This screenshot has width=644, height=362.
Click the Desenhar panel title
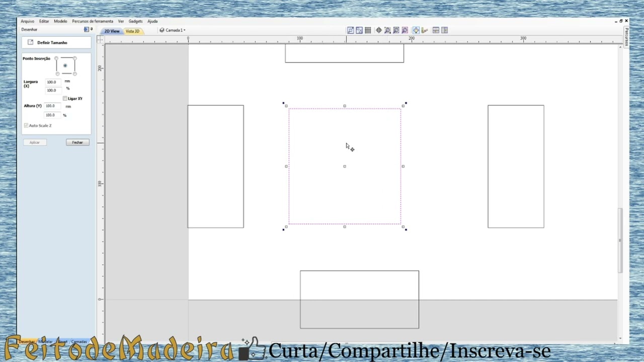(x=29, y=30)
